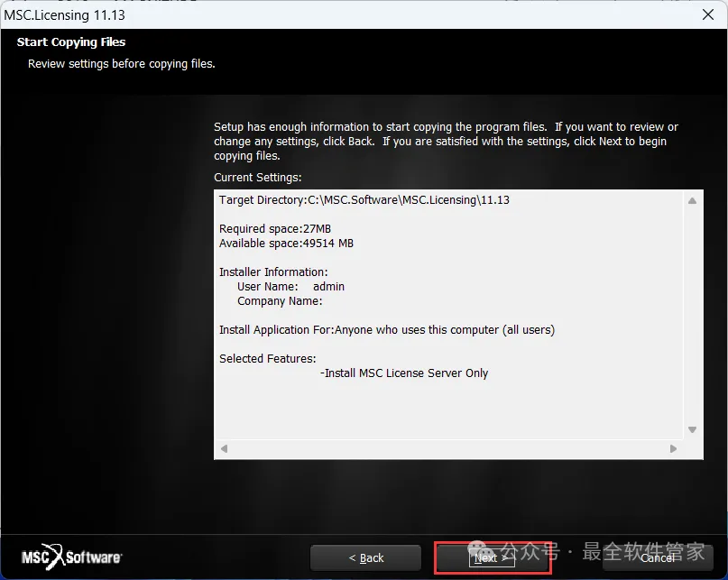Click the MSC Software logo

point(71,557)
